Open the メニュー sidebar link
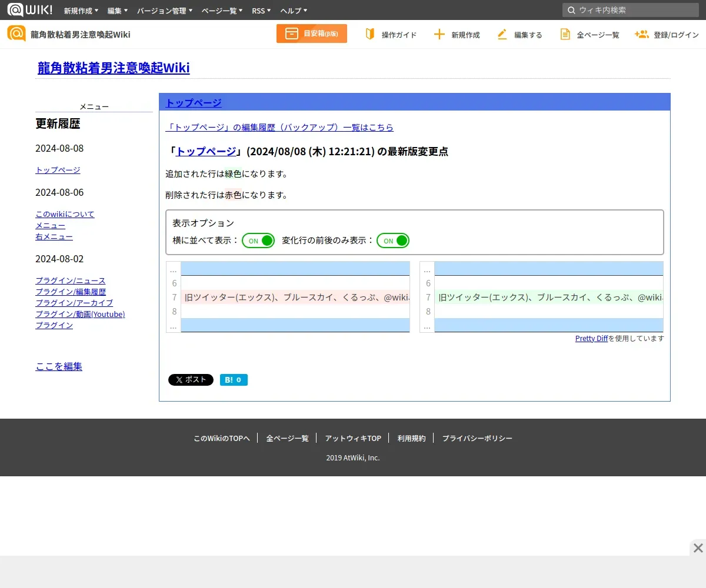The image size is (706, 588). (x=50, y=225)
